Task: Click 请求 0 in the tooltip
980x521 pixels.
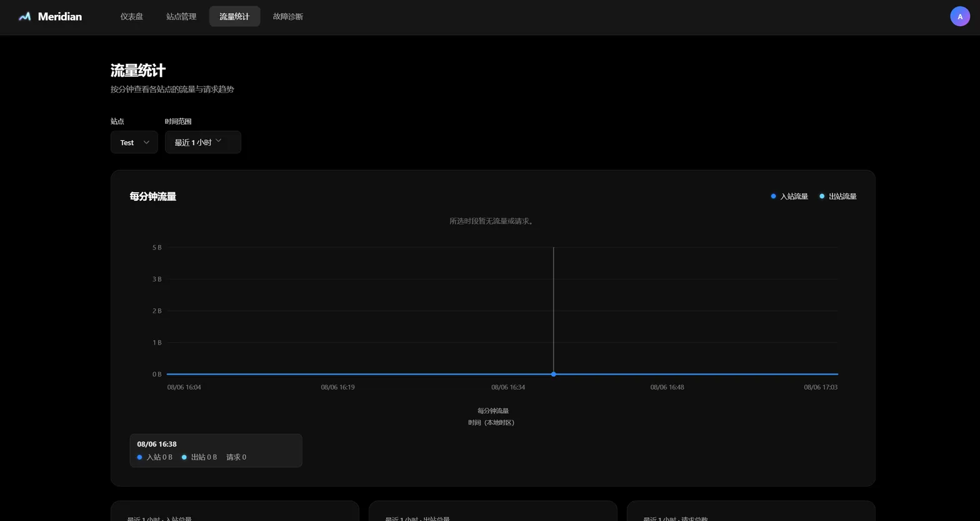Action: [x=236, y=457]
